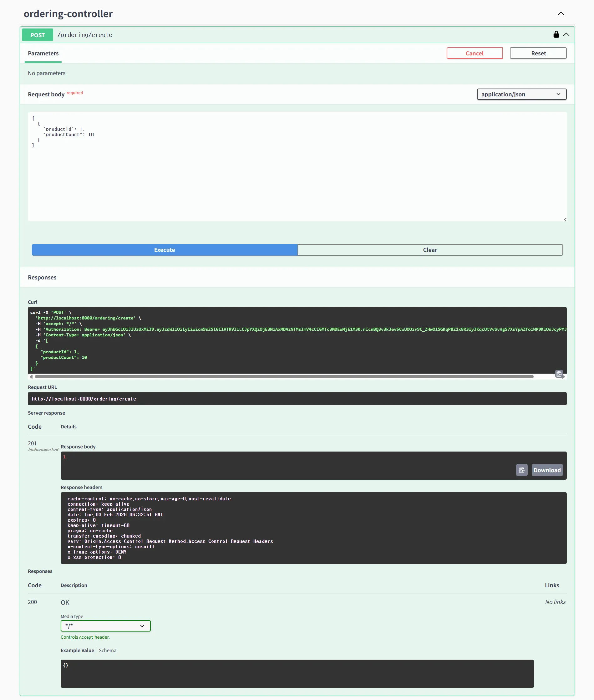Click inside the request body JSON textarea
The width and height of the screenshot is (594, 700).
pos(297,166)
